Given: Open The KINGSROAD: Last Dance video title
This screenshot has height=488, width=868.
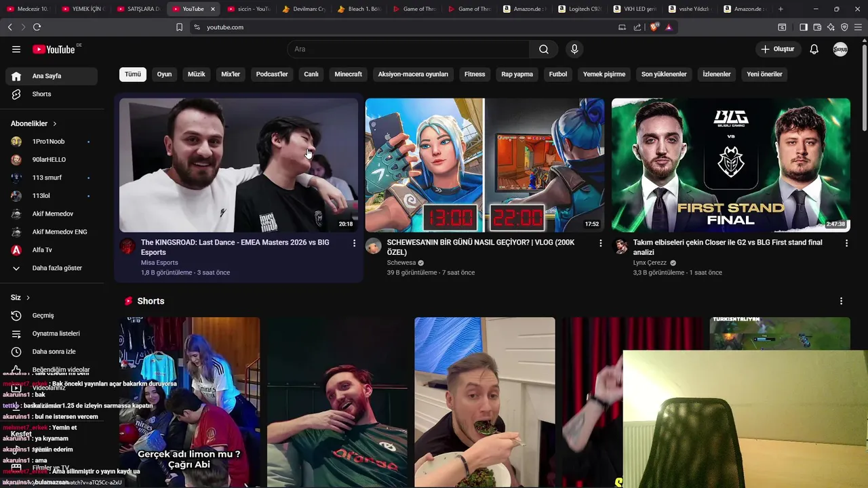Looking at the screenshot, I should (235, 247).
